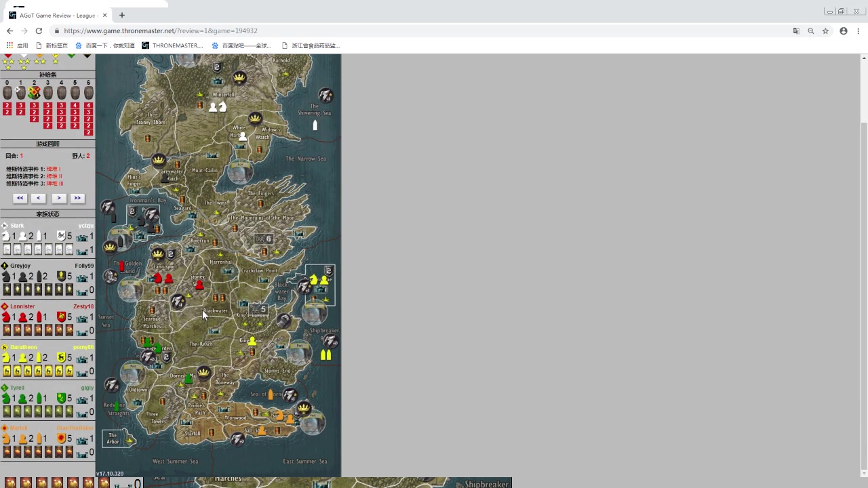Select the Stark house name
This screenshot has height=488, width=868.
point(17,226)
